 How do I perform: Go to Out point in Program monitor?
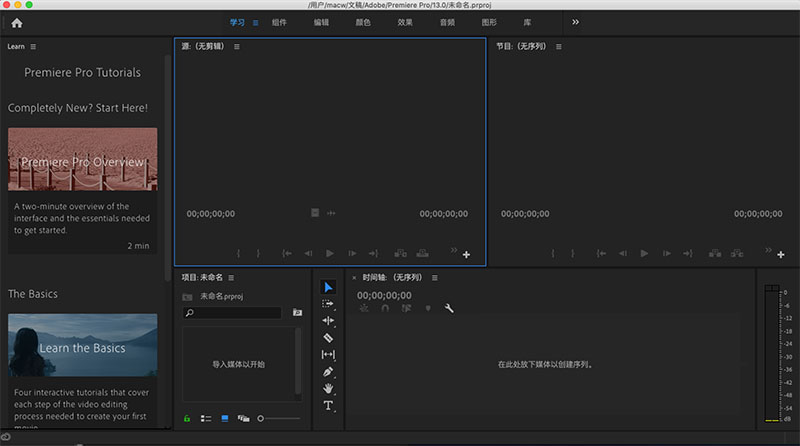pos(688,253)
